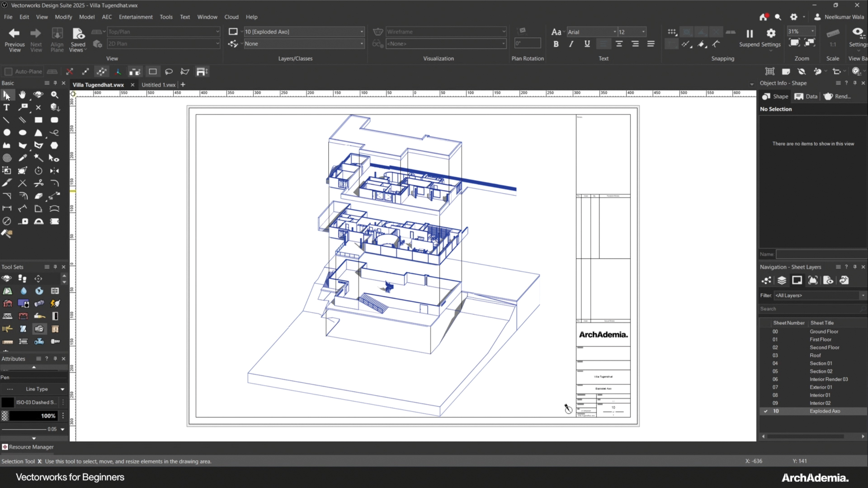Screen dimensions: 868x488
Task: Select the Pan hand tool
Action: tap(22, 94)
